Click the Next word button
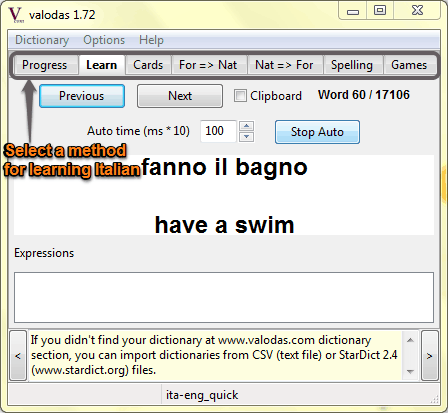 180,96
